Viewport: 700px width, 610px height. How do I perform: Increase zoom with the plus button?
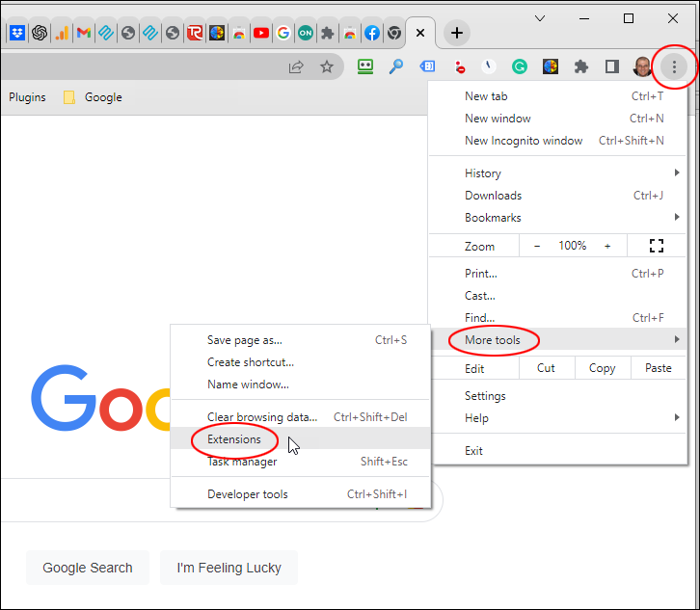click(607, 246)
